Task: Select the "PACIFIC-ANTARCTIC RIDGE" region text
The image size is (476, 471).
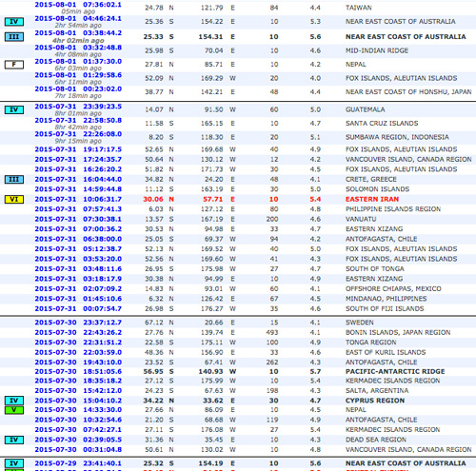Action: point(395,372)
